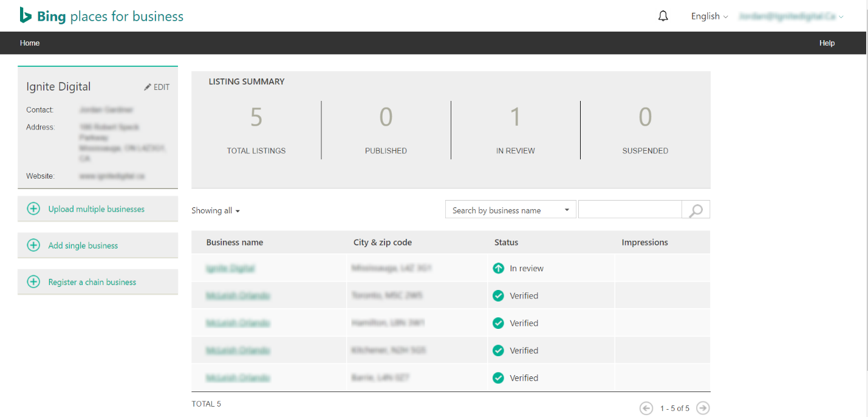
Task: Open the Barrie business listing link
Action: [238, 377]
